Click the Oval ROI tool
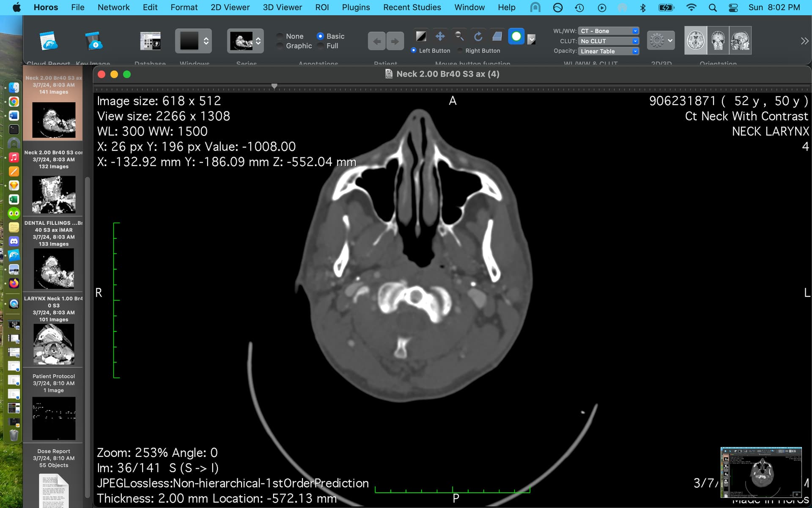The width and height of the screenshot is (812, 508). pos(516,36)
